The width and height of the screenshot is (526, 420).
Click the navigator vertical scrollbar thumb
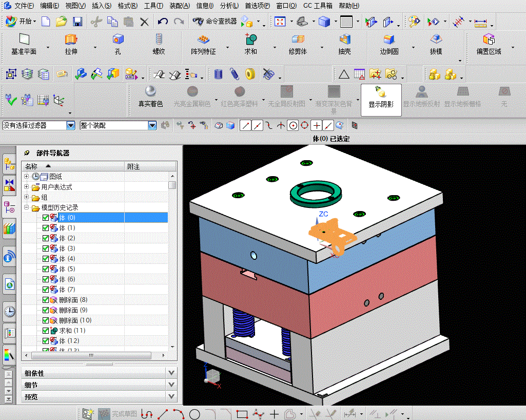(172, 185)
